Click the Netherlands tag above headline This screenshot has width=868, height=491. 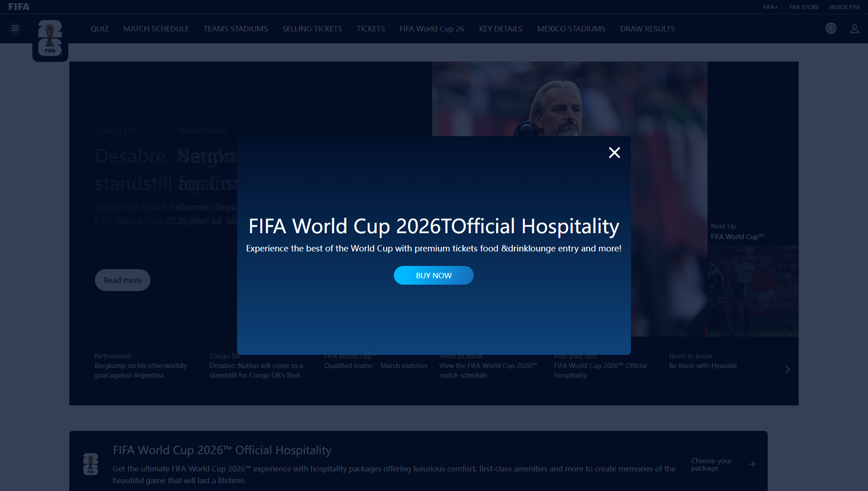click(x=203, y=130)
